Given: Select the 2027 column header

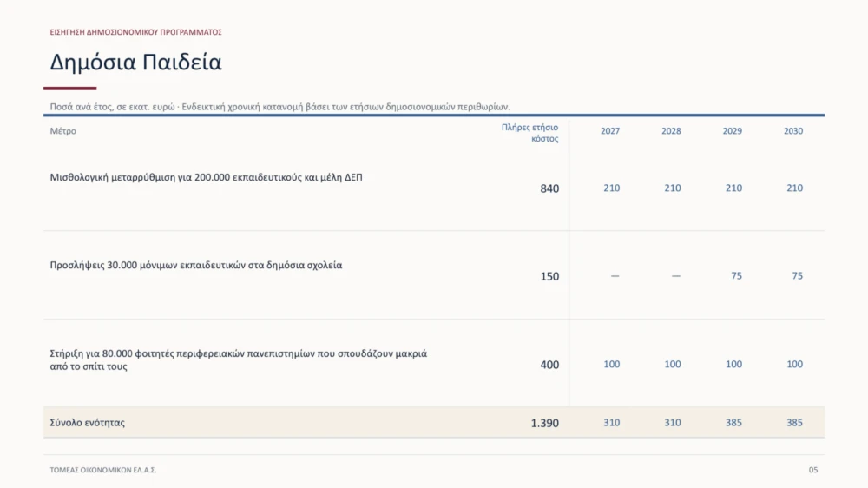Looking at the screenshot, I should tap(610, 131).
